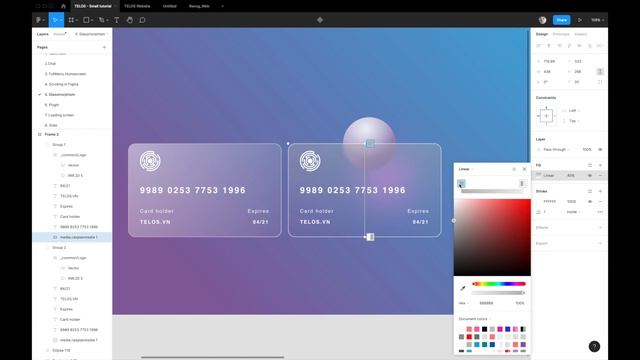Select the Hand tool
The width and height of the screenshot is (640, 360).
tap(129, 20)
